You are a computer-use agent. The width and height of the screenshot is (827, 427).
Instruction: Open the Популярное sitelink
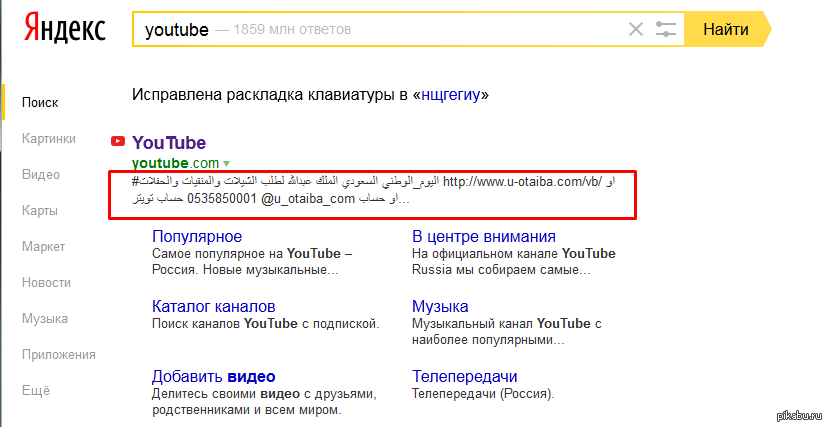[x=197, y=237]
